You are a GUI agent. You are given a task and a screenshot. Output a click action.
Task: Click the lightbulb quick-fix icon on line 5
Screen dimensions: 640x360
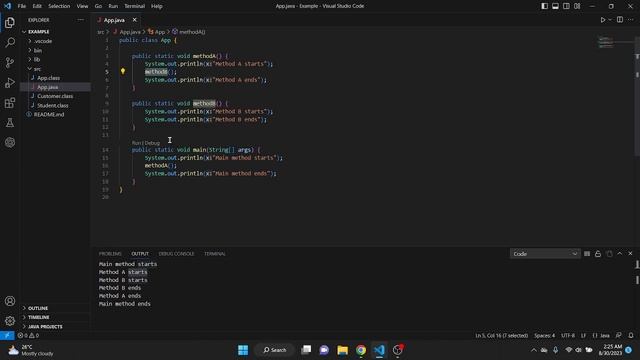[122, 71]
